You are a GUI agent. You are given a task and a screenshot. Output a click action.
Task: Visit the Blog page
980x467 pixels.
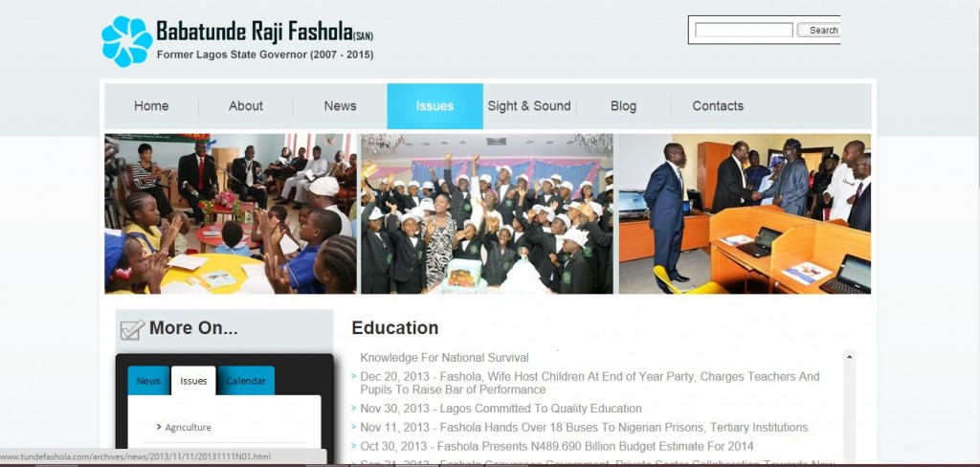click(623, 106)
